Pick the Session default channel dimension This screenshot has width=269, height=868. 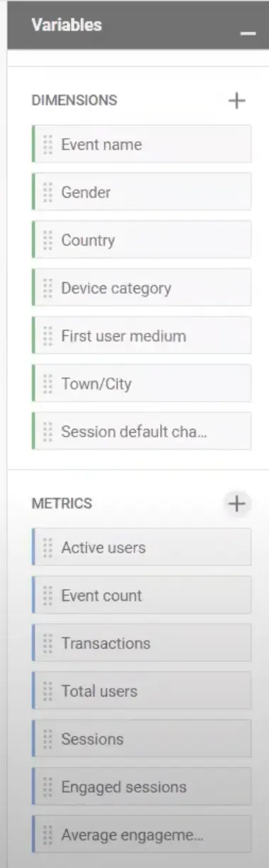click(142, 431)
